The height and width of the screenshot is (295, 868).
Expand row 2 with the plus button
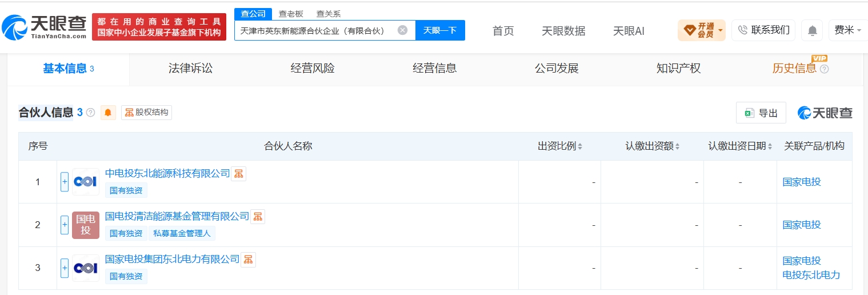point(65,225)
